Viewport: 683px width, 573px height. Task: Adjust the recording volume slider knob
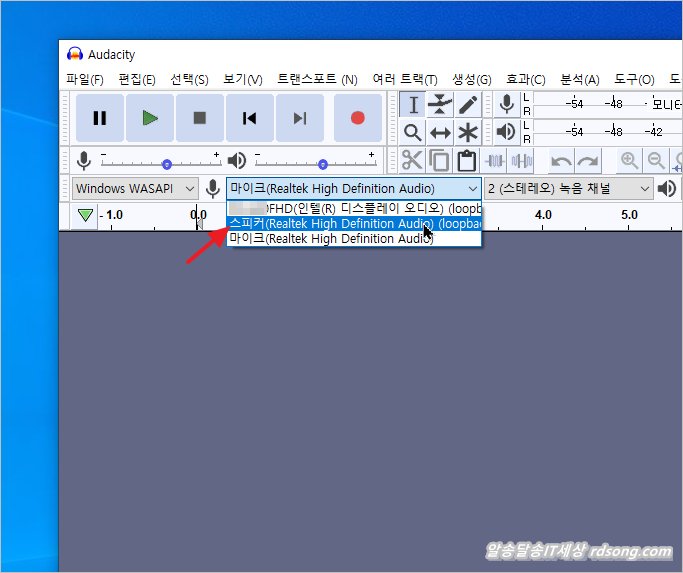(167, 164)
